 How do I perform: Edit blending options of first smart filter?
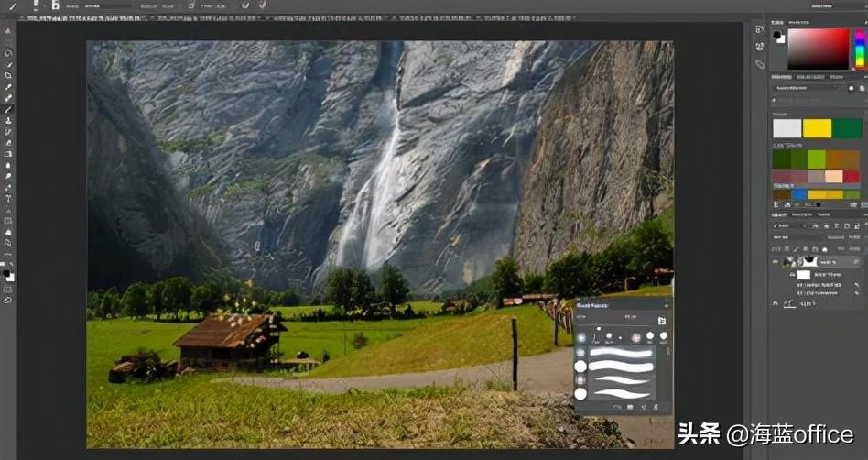click(858, 285)
